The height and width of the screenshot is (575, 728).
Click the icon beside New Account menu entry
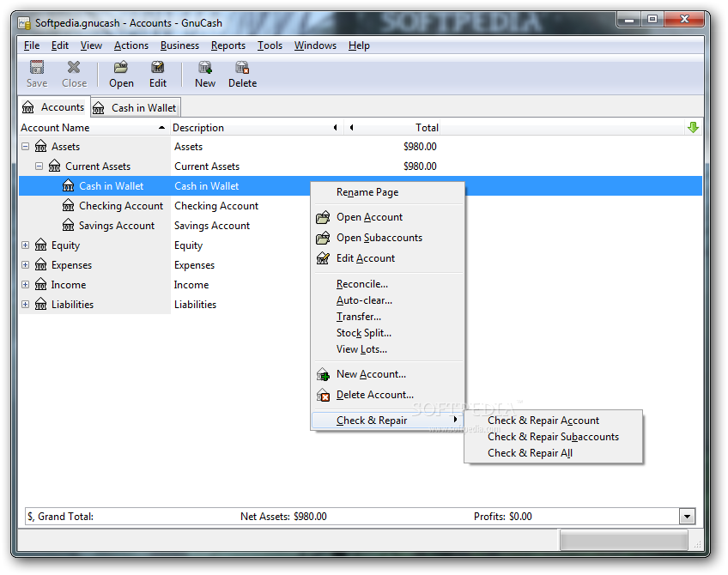[x=323, y=374]
